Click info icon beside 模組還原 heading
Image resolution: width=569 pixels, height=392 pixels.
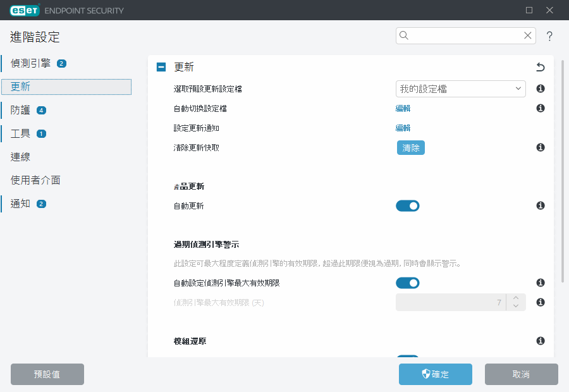point(541,341)
